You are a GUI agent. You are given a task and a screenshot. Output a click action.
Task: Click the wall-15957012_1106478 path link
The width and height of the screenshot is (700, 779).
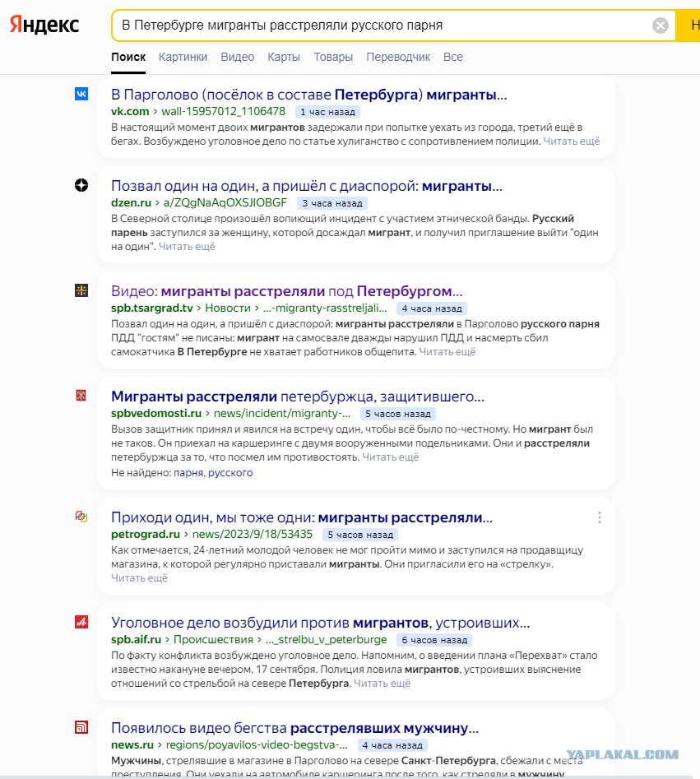(x=223, y=111)
